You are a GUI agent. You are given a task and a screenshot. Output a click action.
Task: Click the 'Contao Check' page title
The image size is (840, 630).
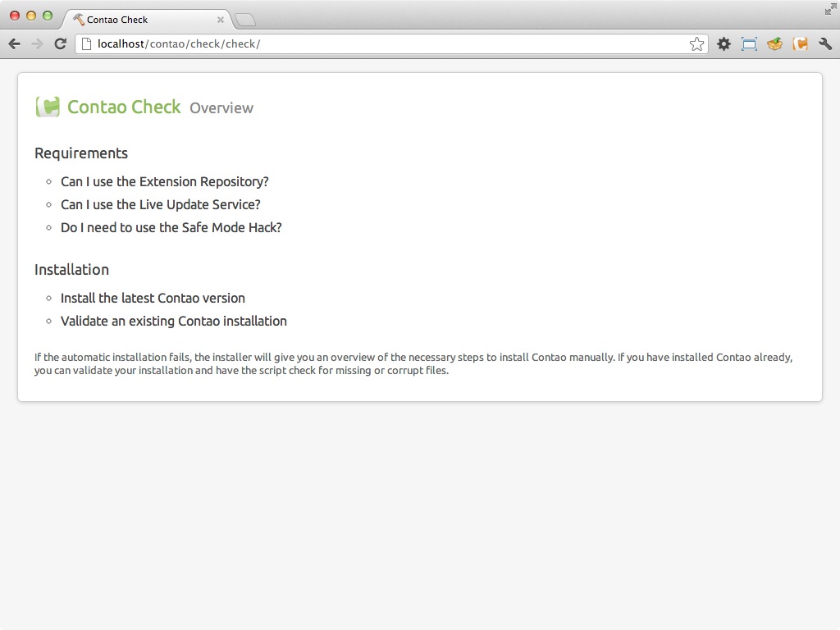(125, 107)
